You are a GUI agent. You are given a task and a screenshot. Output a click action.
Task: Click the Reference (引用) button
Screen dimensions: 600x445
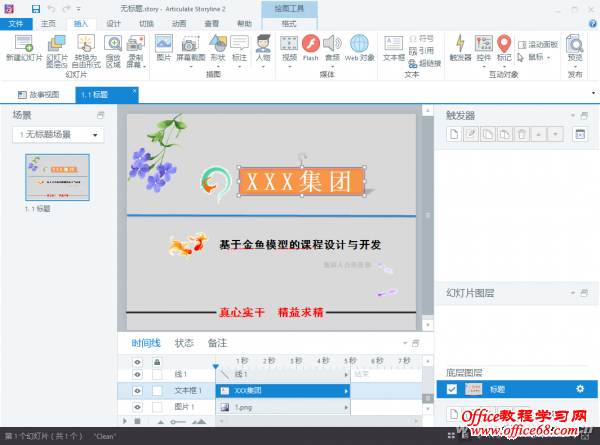[x=421, y=51]
